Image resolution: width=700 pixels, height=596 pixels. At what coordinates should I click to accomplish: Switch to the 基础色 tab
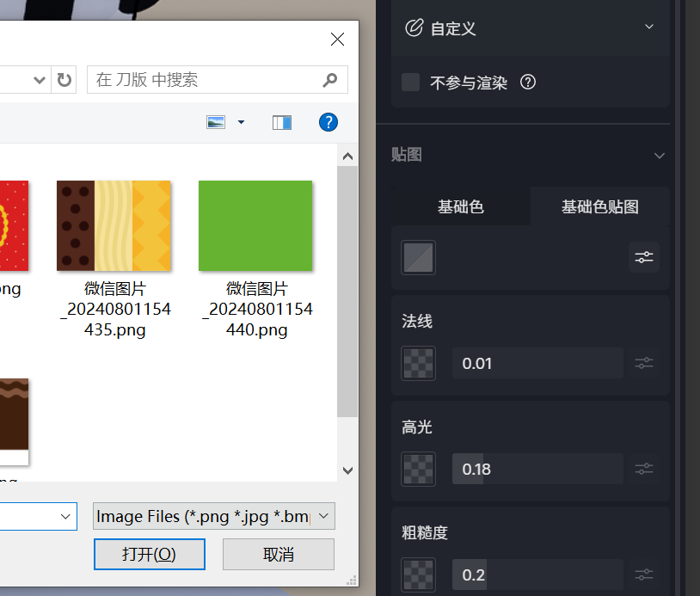pyautogui.click(x=461, y=206)
